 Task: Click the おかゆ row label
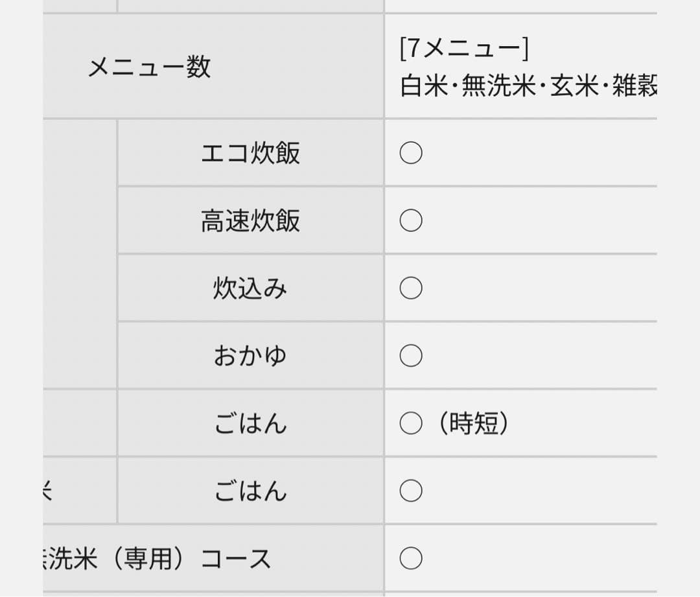pos(250,356)
